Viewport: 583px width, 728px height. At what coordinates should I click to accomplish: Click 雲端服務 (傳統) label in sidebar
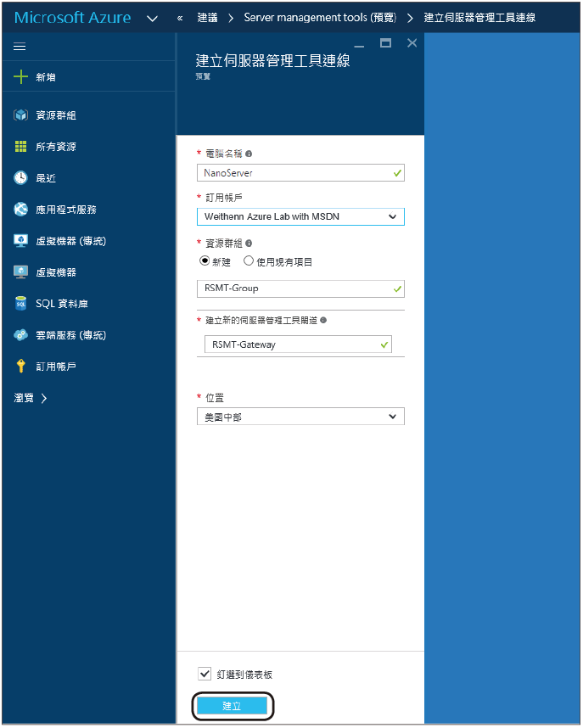click(x=71, y=335)
